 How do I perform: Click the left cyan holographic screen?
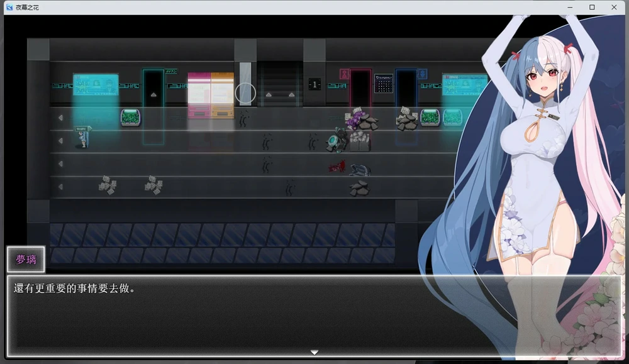point(96,85)
